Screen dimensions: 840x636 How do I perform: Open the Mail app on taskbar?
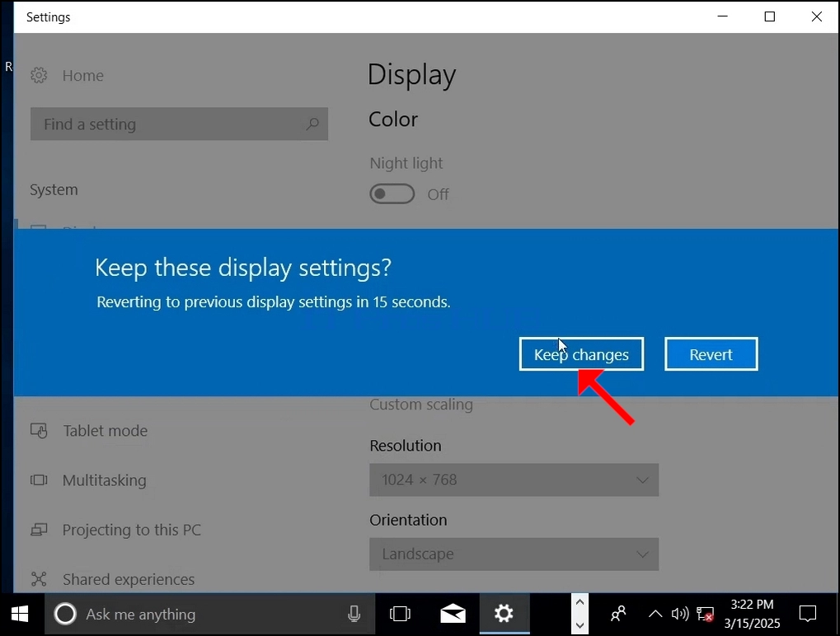(x=453, y=614)
